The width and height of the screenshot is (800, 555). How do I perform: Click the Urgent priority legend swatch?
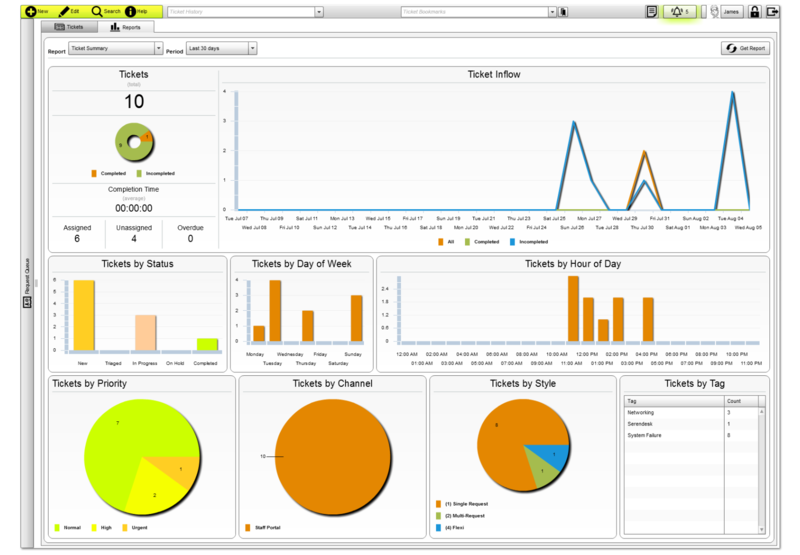pyautogui.click(x=125, y=527)
